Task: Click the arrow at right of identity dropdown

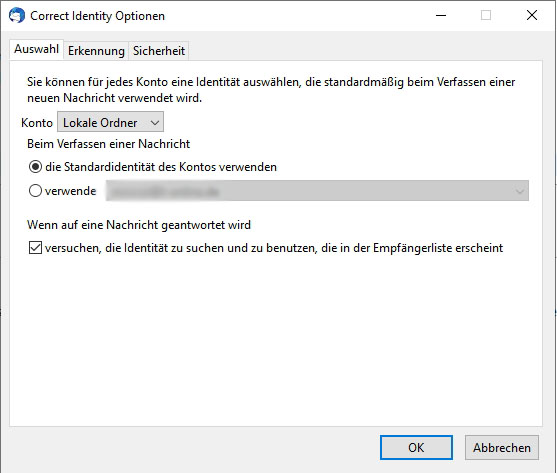Action: point(519,191)
